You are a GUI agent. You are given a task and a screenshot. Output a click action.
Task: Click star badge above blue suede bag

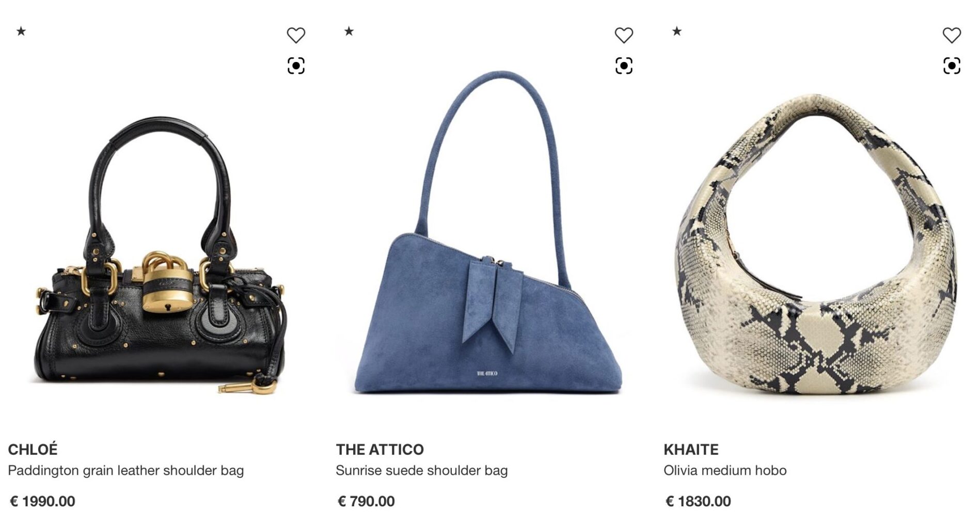(x=349, y=31)
